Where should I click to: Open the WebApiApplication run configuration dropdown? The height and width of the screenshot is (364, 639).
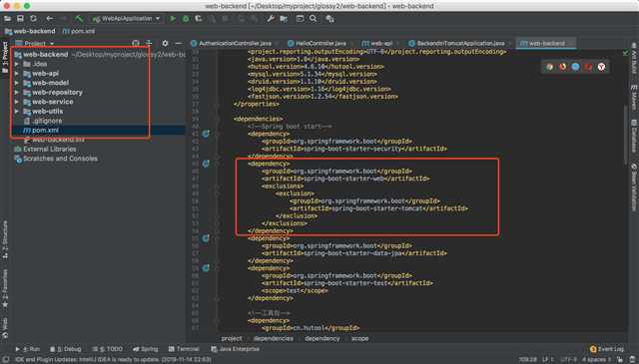[127, 19]
